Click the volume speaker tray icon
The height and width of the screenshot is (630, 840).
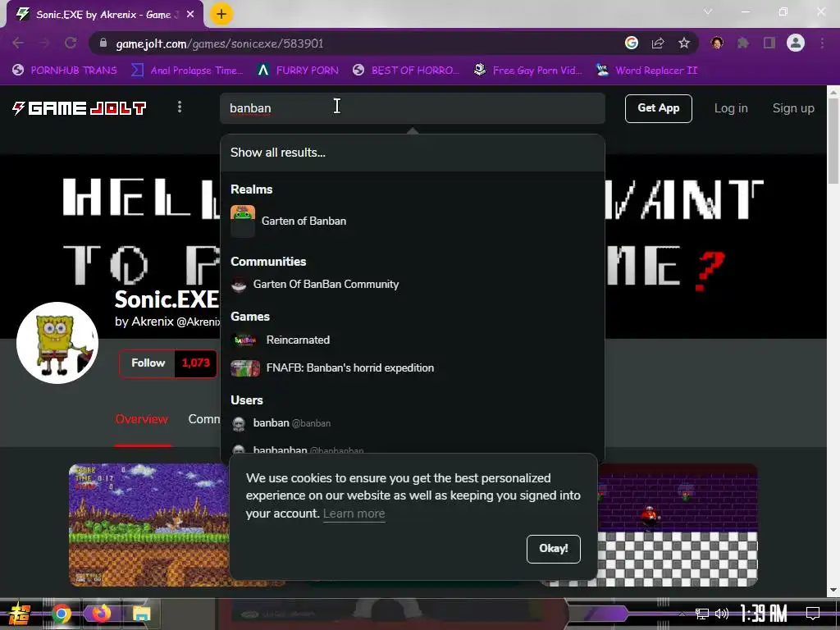[x=722, y=614]
